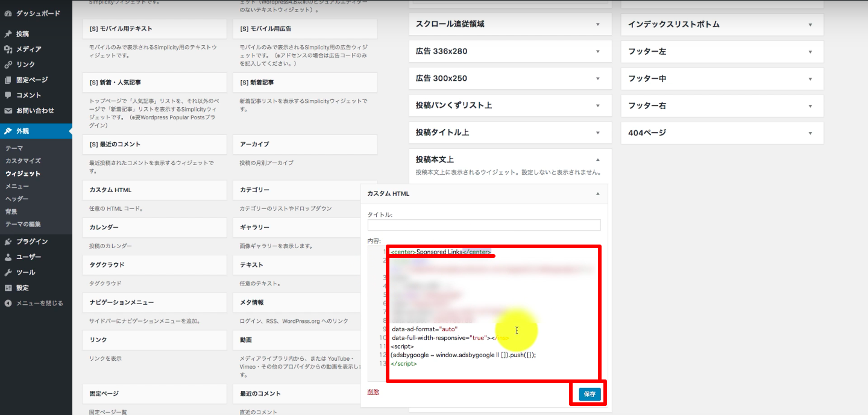
Task: Expand 広告 300x250 widget area arrow
Action: (x=598, y=78)
